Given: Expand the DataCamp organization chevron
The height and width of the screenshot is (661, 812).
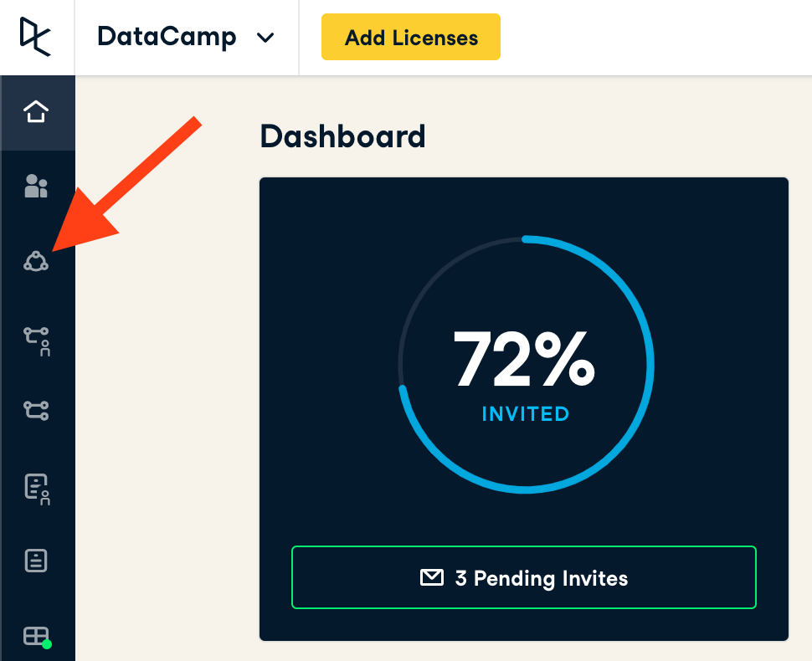Looking at the screenshot, I should click(x=265, y=38).
